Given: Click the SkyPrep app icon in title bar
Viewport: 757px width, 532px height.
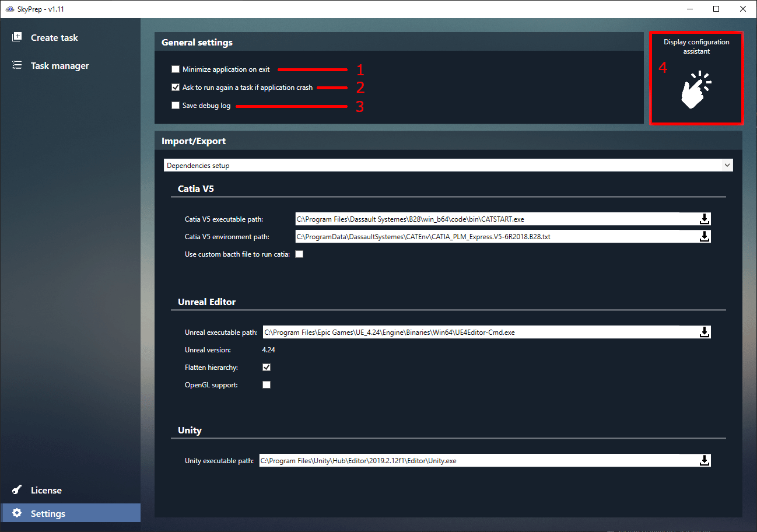Looking at the screenshot, I should (x=9, y=9).
